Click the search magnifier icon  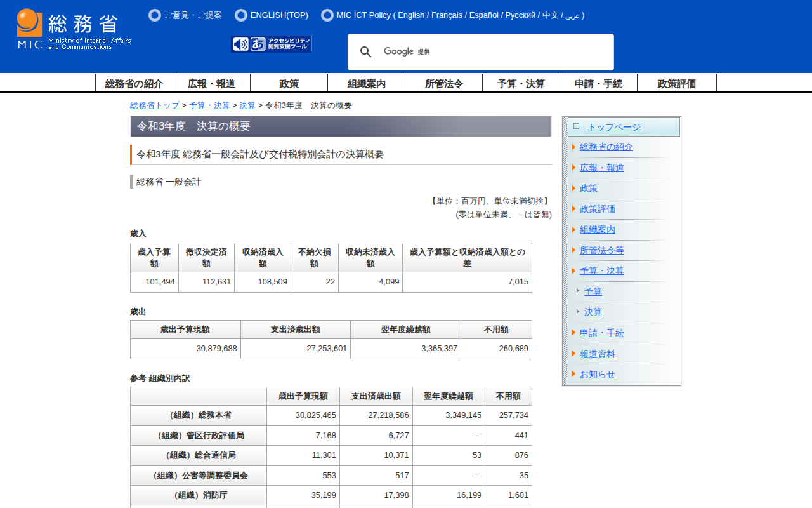pos(366,52)
